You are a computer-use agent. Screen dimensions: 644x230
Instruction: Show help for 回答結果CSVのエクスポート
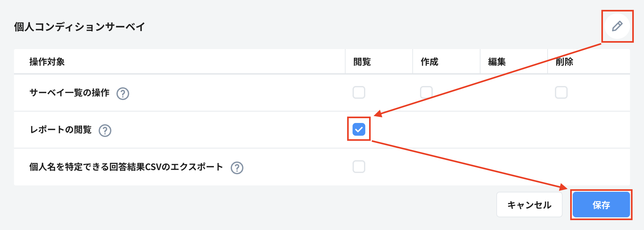[237, 168]
